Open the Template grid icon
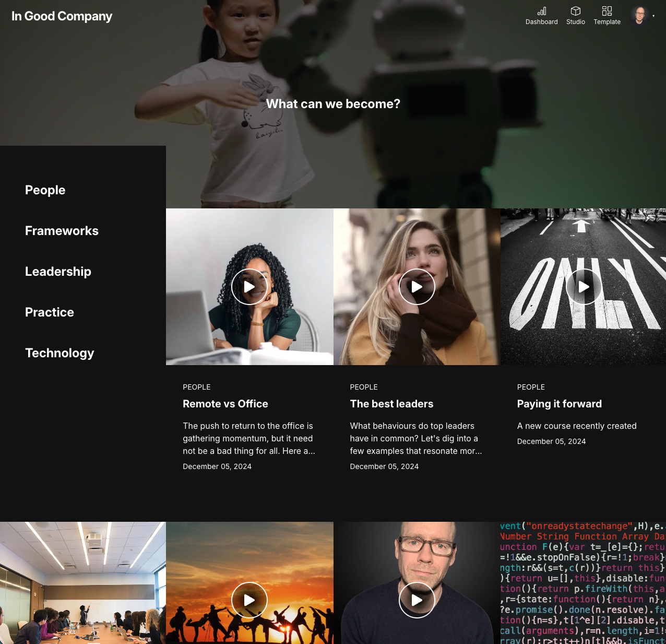 (x=606, y=11)
